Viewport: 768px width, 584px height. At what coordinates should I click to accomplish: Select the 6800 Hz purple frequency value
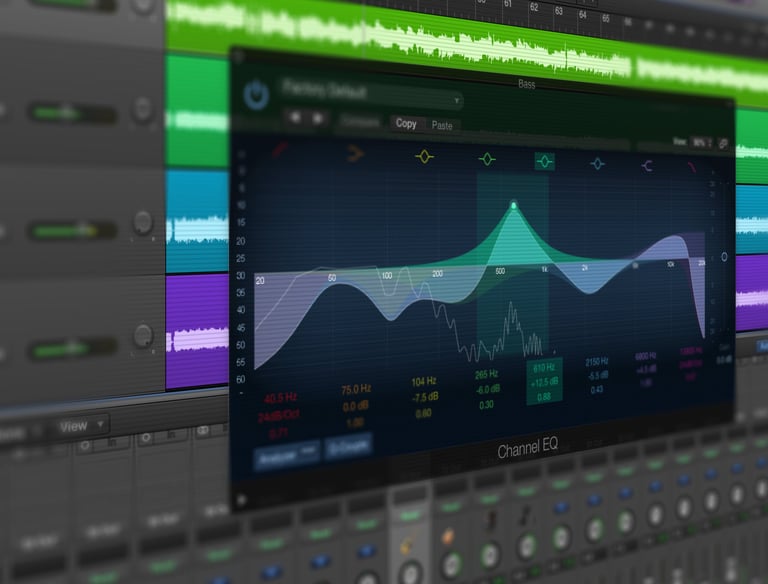(646, 356)
